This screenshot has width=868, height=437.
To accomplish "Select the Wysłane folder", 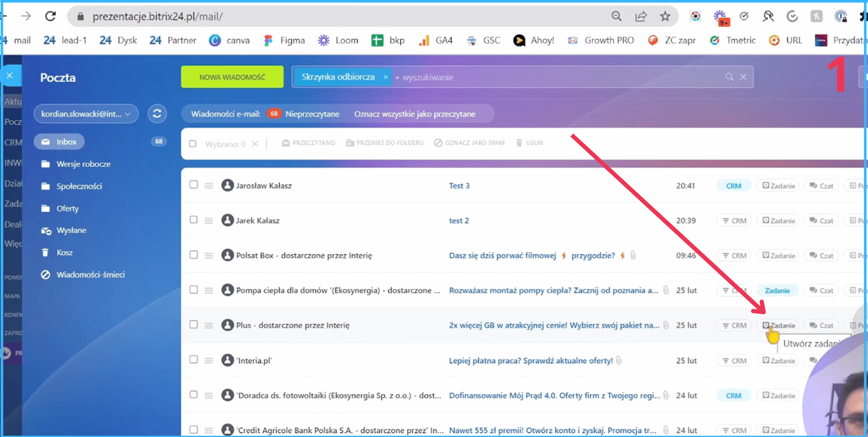I will [x=71, y=230].
